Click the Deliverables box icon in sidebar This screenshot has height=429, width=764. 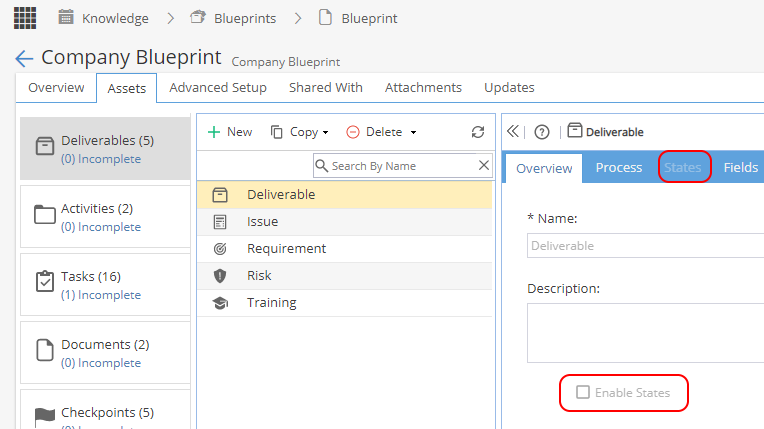pos(45,146)
